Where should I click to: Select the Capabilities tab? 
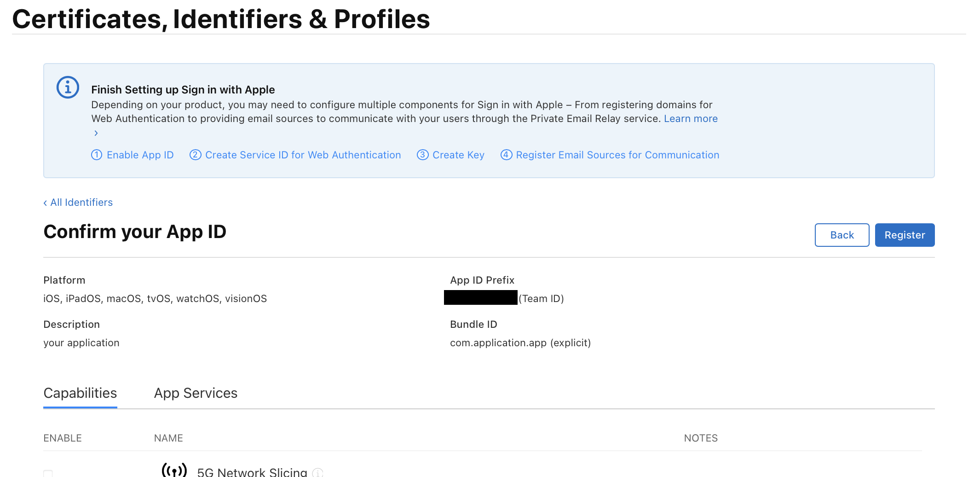coord(80,393)
